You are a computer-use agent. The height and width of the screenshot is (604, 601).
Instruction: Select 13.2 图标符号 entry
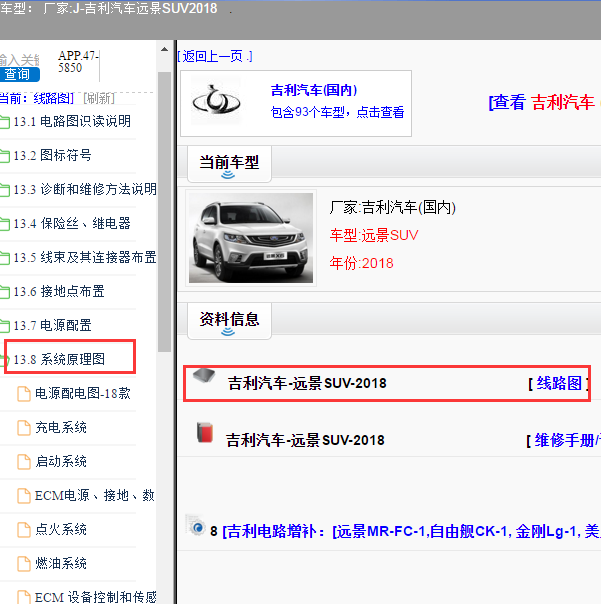coord(52,156)
